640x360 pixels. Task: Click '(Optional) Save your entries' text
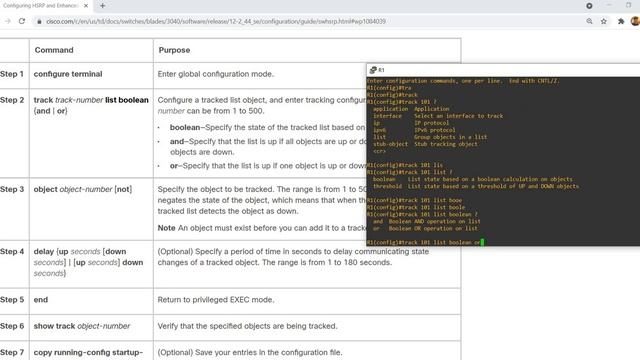[x=250, y=352]
